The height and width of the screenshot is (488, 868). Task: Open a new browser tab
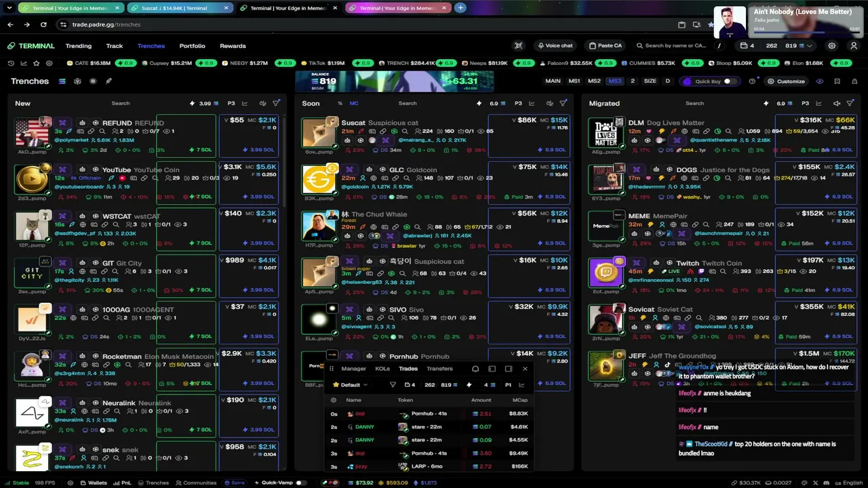(x=460, y=8)
